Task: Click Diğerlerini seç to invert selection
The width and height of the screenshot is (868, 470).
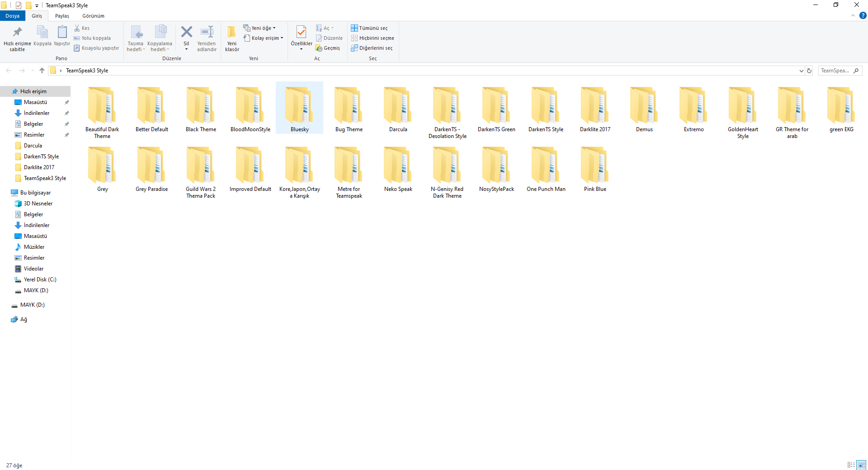Action: tap(372, 48)
